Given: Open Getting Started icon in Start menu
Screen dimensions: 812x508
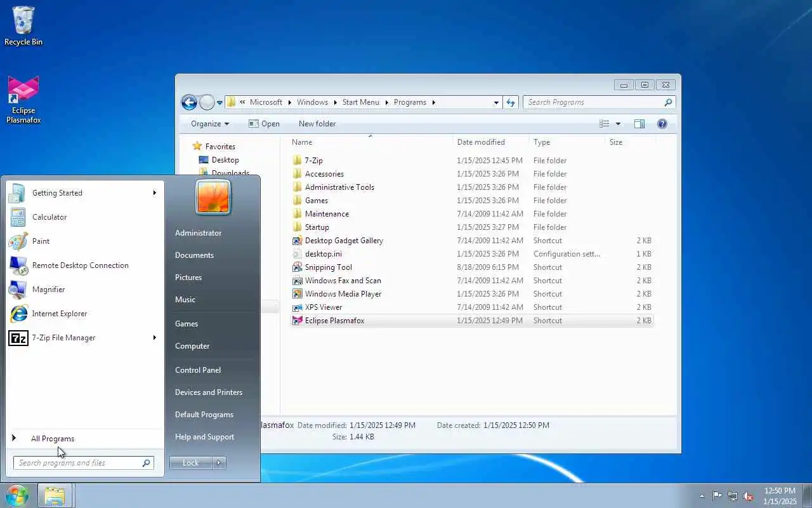Looking at the screenshot, I should tap(18, 193).
